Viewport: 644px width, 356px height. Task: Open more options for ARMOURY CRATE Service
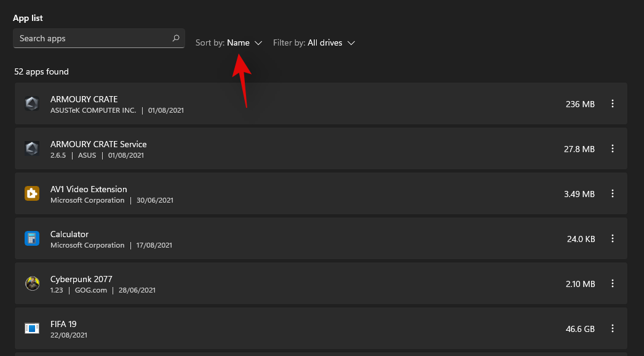(612, 149)
